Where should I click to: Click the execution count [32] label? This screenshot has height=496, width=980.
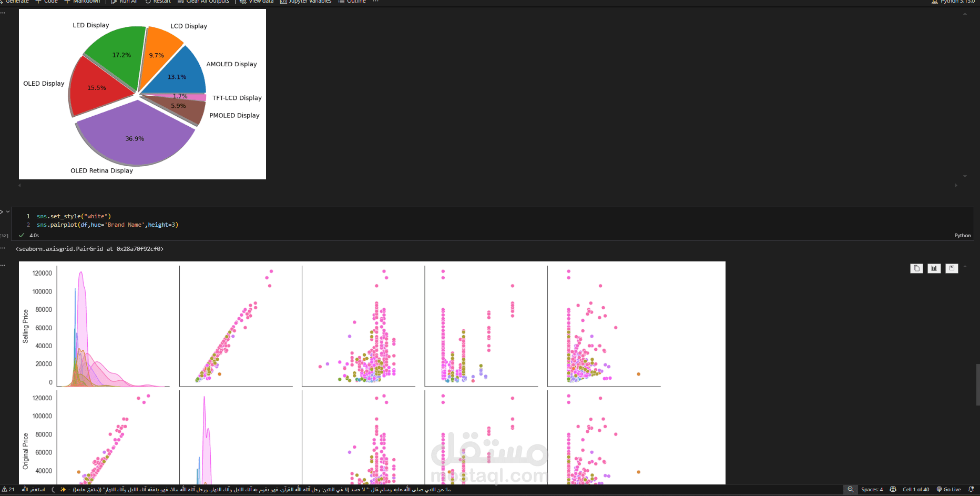point(4,236)
